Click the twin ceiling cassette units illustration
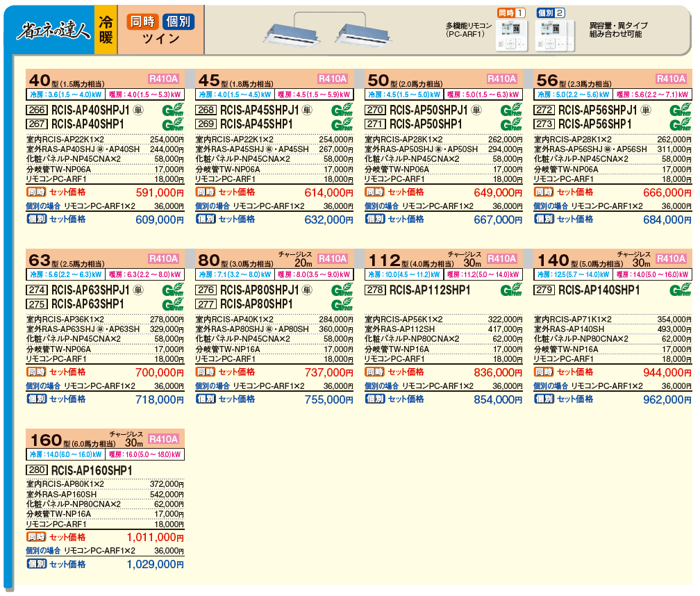This screenshot has width=700, height=596. (328, 30)
